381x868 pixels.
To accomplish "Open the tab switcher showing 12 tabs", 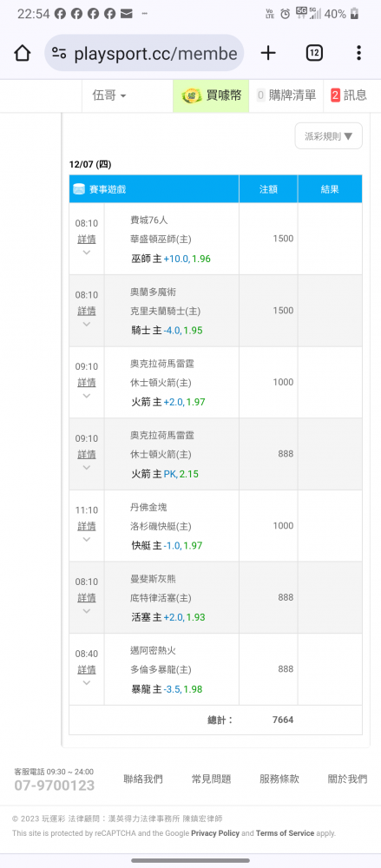I will 314,53.
